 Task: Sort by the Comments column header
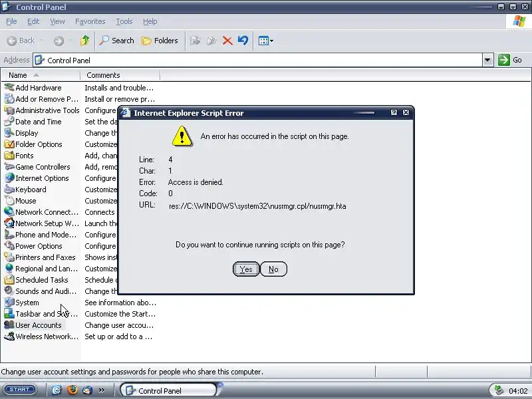click(120, 75)
